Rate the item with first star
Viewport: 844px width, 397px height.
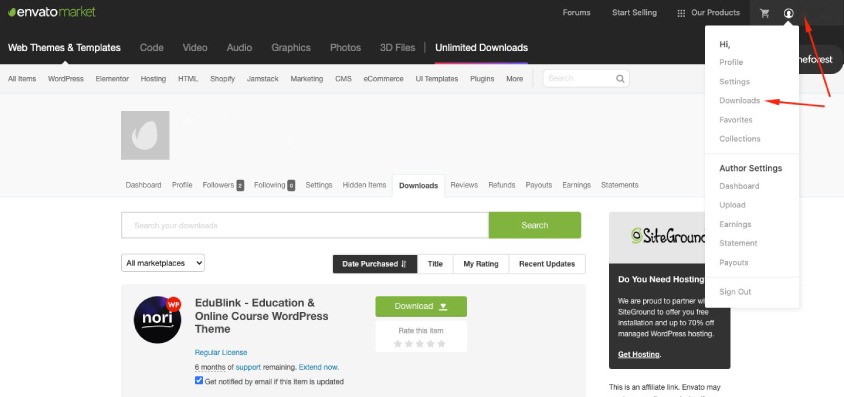(398, 343)
